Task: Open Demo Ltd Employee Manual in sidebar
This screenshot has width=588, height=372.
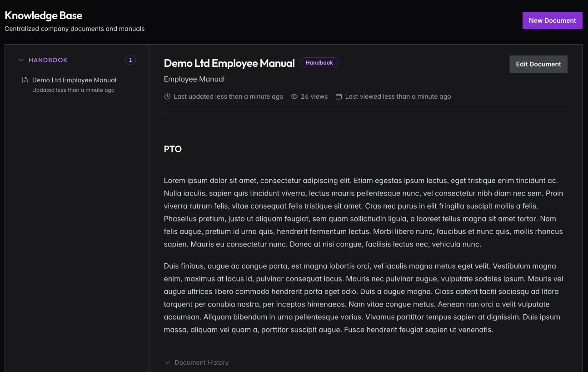Action: click(74, 80)
